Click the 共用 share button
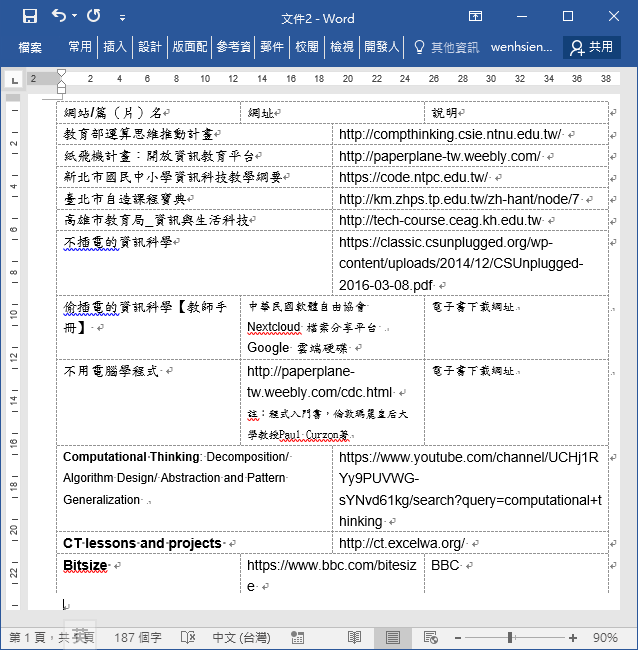 coord(592,47)
